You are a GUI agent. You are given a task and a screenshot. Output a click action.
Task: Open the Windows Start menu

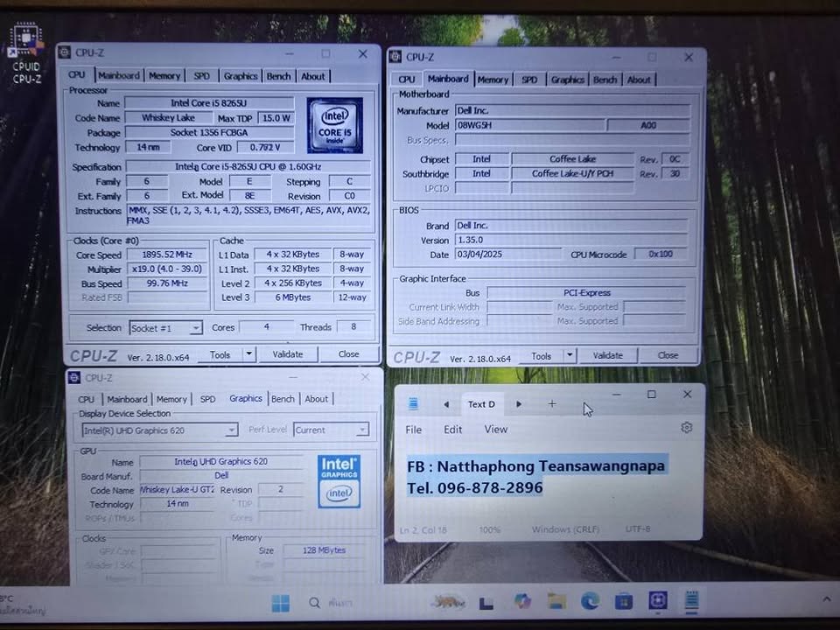coord(280,603)
